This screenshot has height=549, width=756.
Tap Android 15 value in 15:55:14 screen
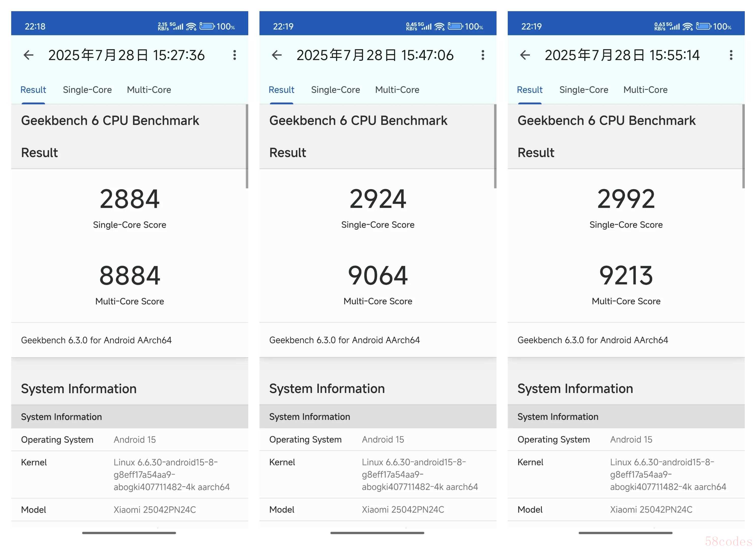click(631, 440)
